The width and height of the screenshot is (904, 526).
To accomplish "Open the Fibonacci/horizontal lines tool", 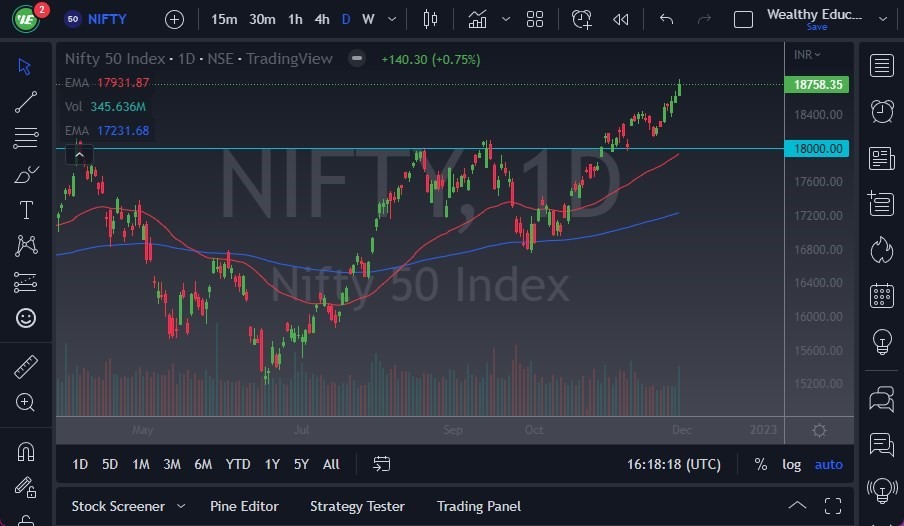I will 25,138.
